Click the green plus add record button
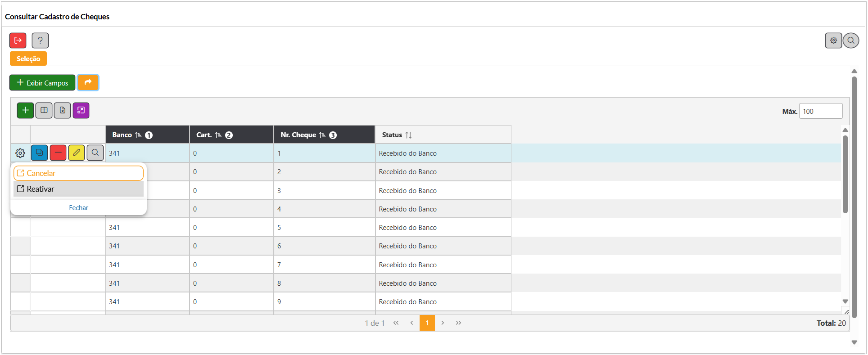This screenshot has width=868, height=355. coord(25,110)
